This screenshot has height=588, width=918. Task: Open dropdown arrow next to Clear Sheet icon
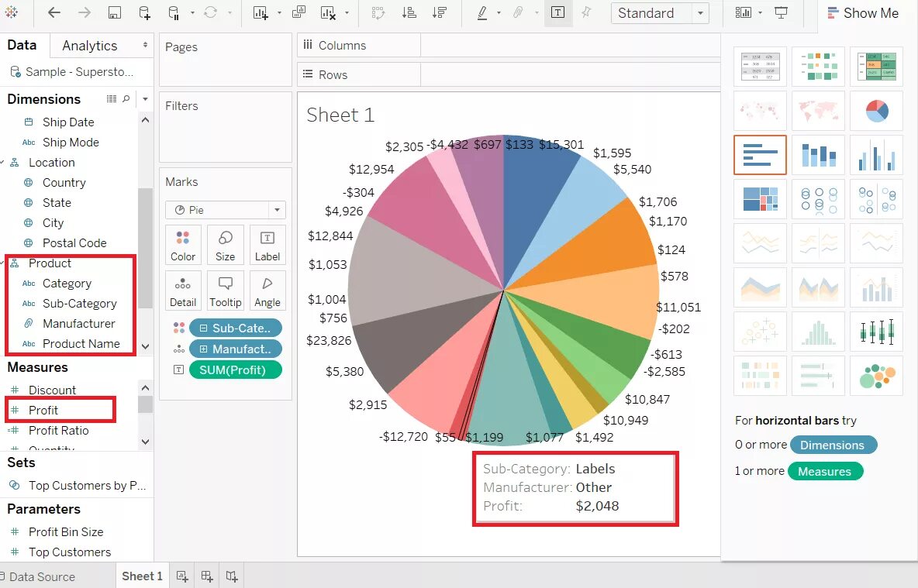(x=347, y=13)
